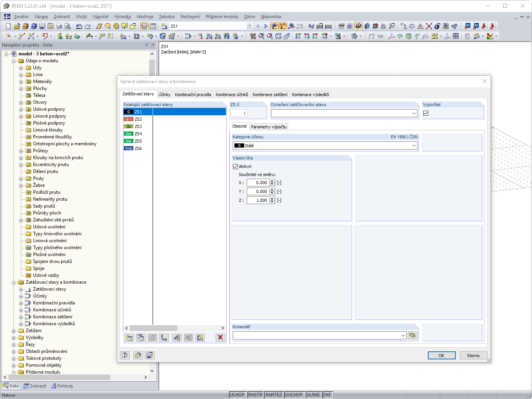This screenshot has width=532, height=399.
Task: Save the load case settings to file
Action: pyautogui.click(x=150, y=355)
